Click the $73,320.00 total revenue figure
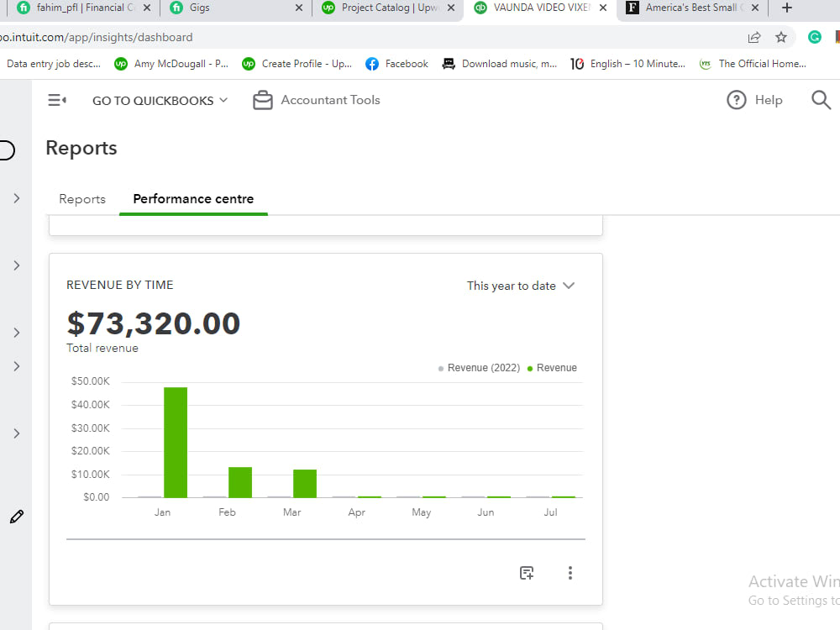 click(x=153, y=323)
